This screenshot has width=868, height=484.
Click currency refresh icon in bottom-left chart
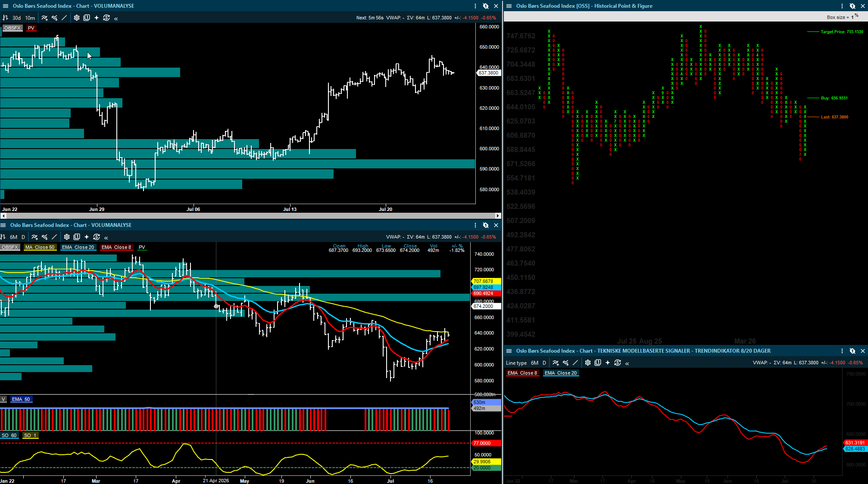click(97, 237)
